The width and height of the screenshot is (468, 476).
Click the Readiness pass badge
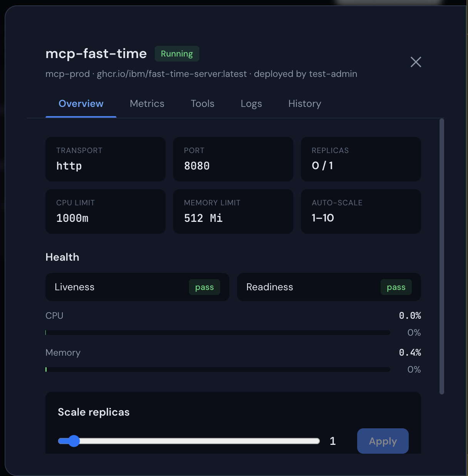(x=396, y=287)
